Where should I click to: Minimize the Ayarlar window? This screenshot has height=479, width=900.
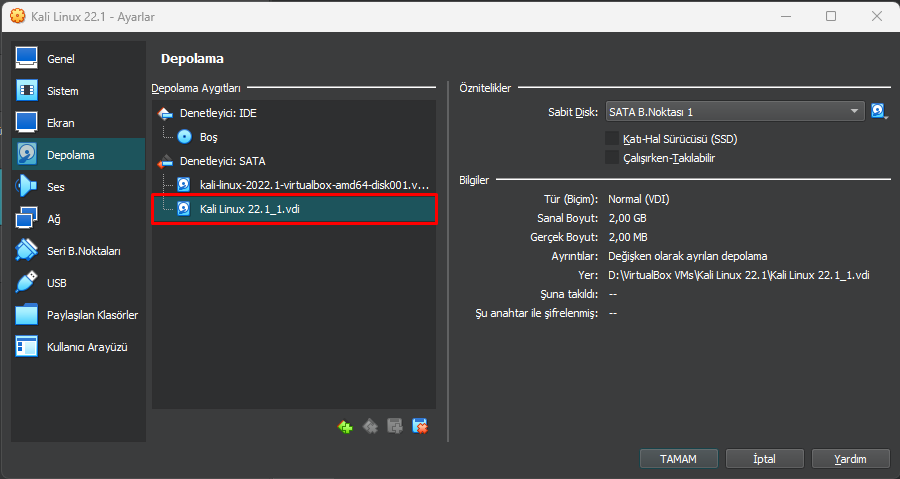click(786, 16)
